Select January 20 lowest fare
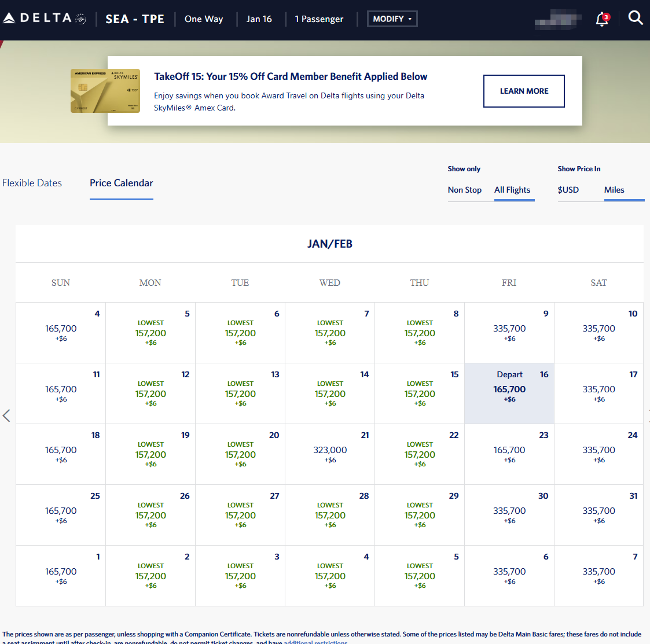This screenshot has height=644, width=650. 240,454
